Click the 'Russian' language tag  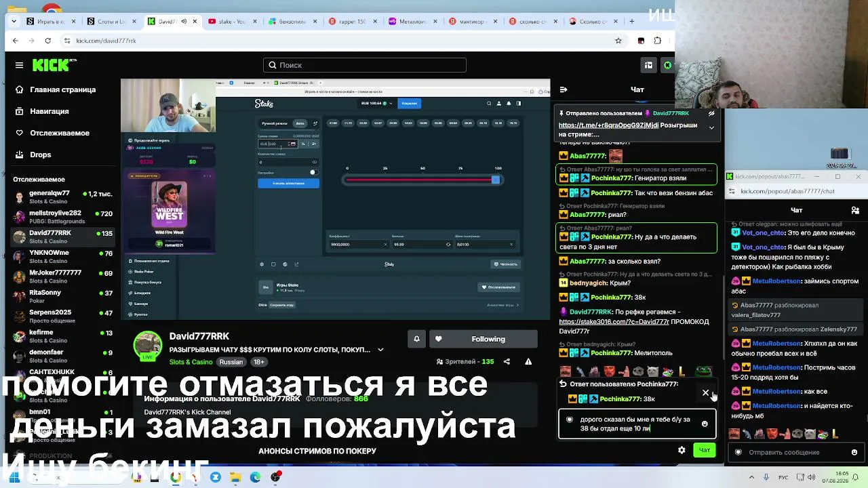(x=231, y=362)
